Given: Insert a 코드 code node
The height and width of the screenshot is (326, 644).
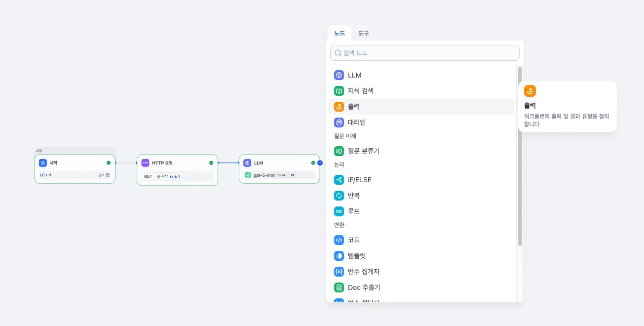Looking at the screenshot, I should (353, 240).
